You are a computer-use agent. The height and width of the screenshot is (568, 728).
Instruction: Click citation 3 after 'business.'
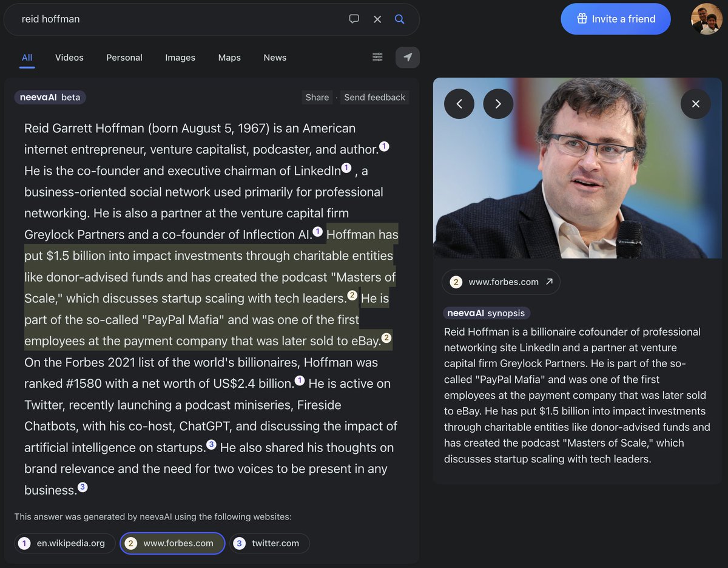pyautogui.click(x=83, y=487)
